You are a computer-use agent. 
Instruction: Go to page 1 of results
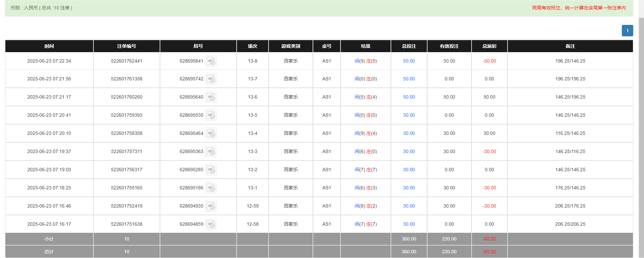(x=627, y=31)
